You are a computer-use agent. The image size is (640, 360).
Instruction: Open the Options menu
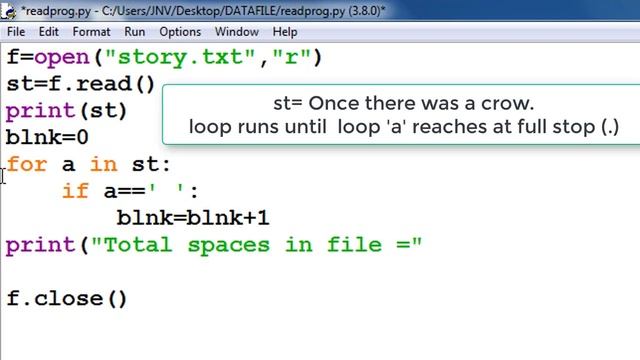click(180, 32)
